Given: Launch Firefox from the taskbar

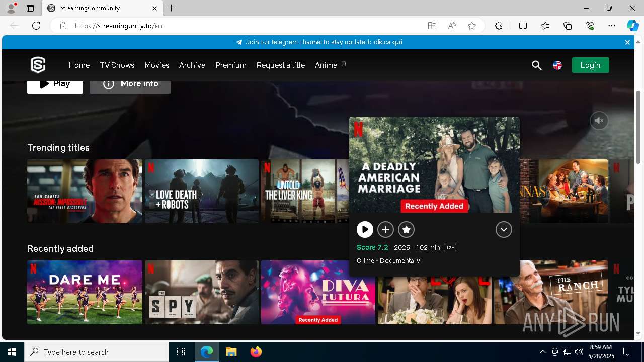Looking at the screenshot, I should pyautogui.click(x=256, y=352).
